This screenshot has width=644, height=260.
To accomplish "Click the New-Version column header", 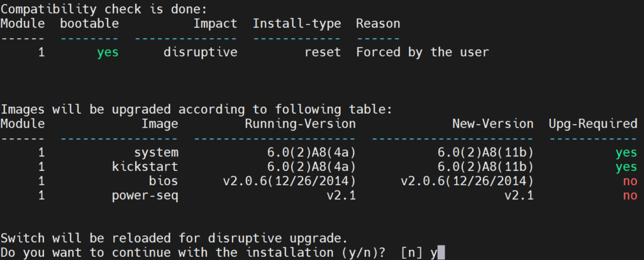I will coord(492,124).
